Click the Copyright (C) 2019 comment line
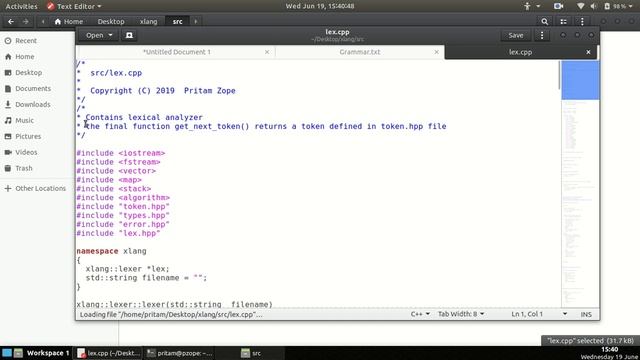Viewport: 640px width, 360px height. [162, 91]
